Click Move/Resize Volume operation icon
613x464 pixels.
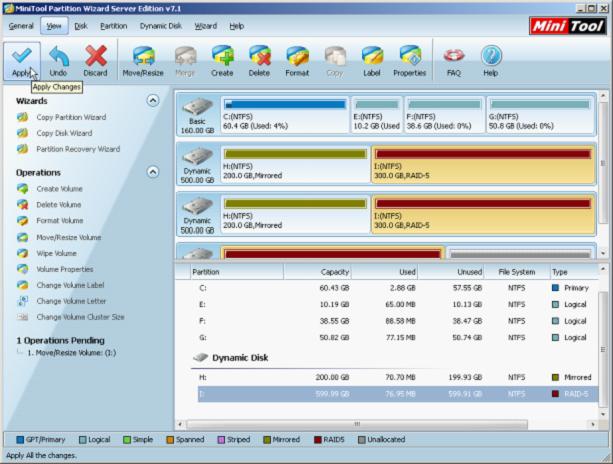click(23, 237)
